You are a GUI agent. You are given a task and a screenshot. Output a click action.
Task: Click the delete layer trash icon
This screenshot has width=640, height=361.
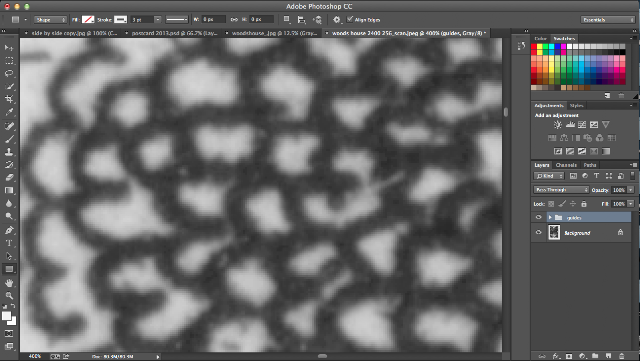(622, 356)
